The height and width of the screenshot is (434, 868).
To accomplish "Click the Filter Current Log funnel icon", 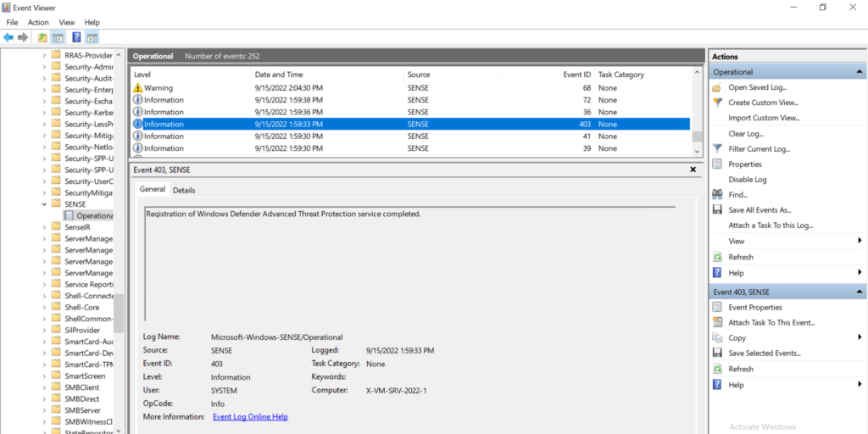I will tap(717, 149).
